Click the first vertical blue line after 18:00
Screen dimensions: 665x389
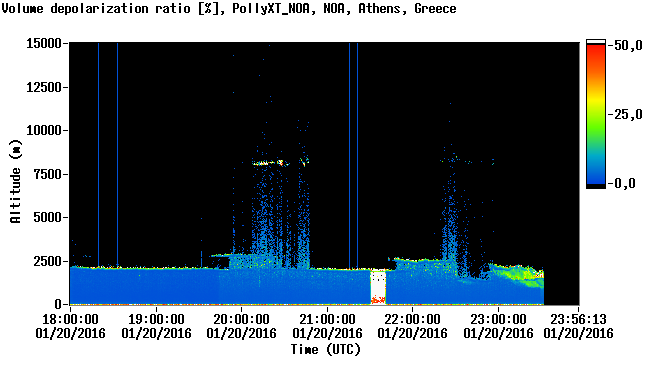click(98, 155)
